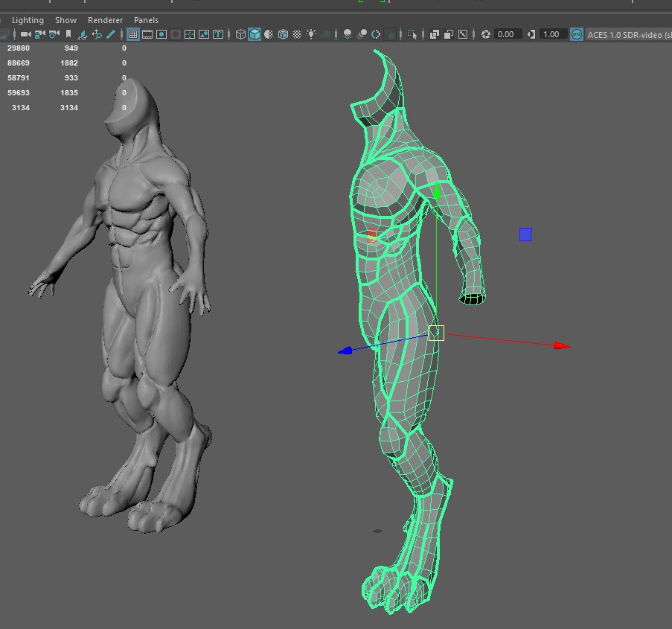Select the Grease Pencil tool icon
The height and width of the screenshot is (629, 672).
pos(111,34)
